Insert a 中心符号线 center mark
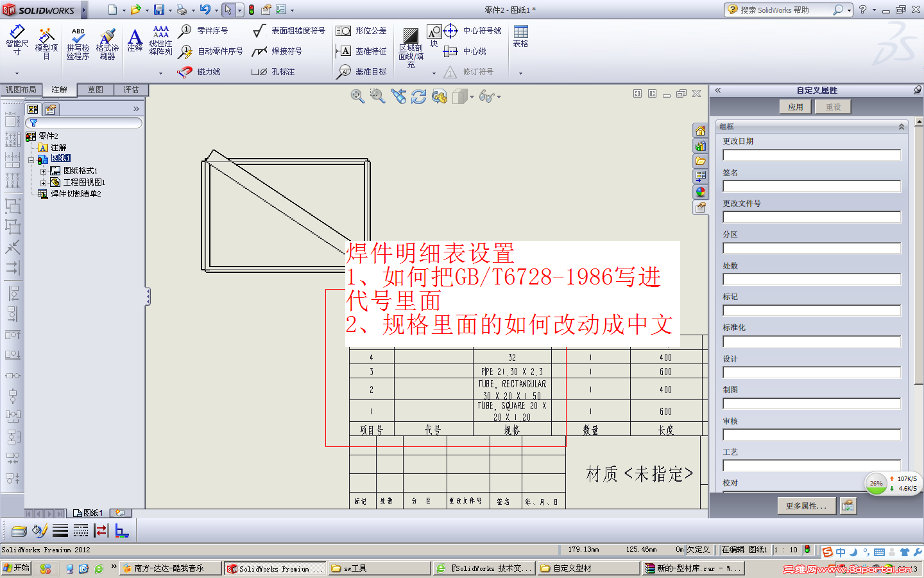Viewport: 924px width, 578px height. tap(472, 31)
